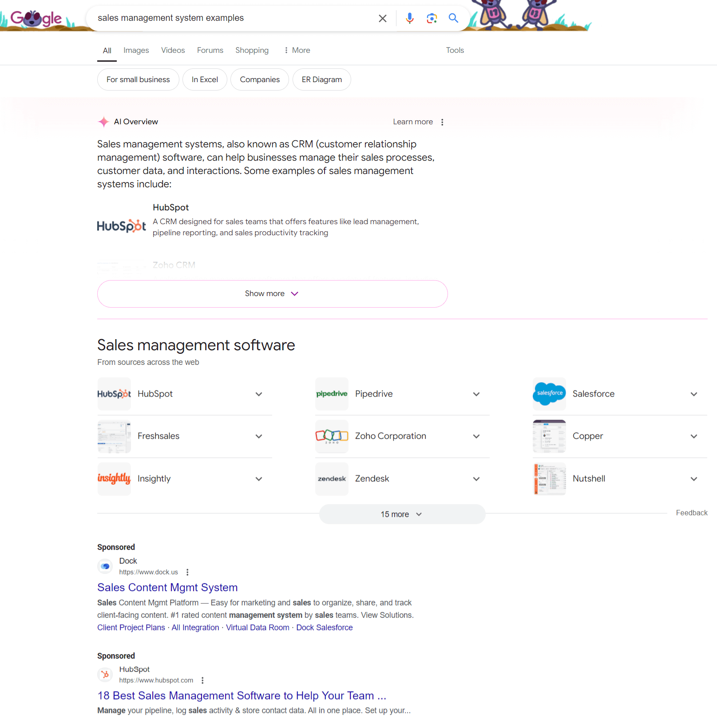Open Google Lens image search icon

pyautogui.click(x=432, y=18)
